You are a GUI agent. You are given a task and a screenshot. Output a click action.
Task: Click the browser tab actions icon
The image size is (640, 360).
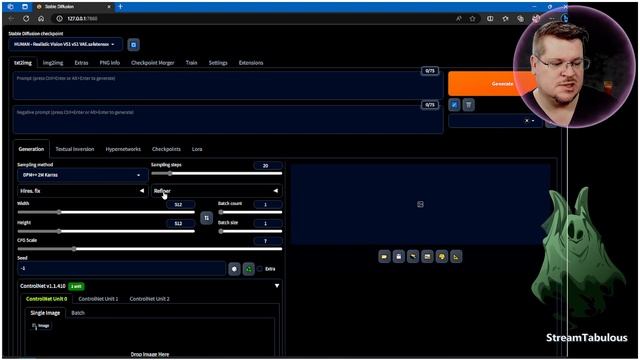pos(25,7)
